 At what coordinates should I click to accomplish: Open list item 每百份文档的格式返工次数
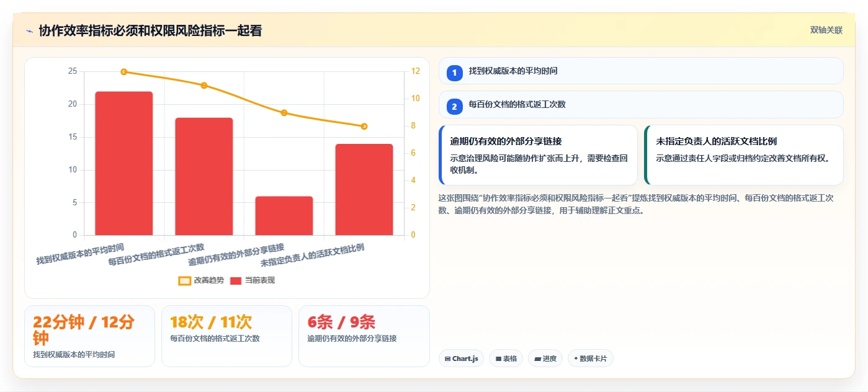(x=641, y=104)
